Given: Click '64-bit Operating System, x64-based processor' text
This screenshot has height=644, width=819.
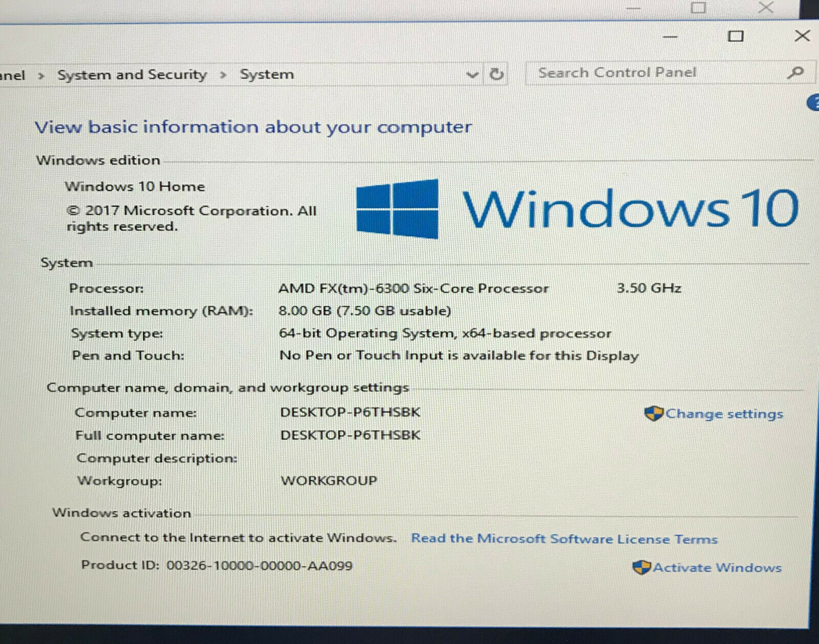Looking at the screenshot, I should pyautogui.click(x=445, y=333).
